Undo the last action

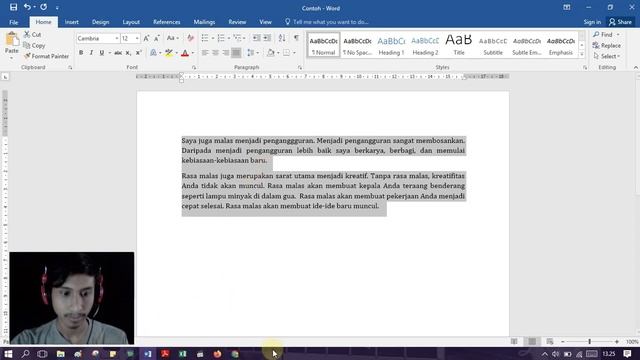[x=27, y=7]
